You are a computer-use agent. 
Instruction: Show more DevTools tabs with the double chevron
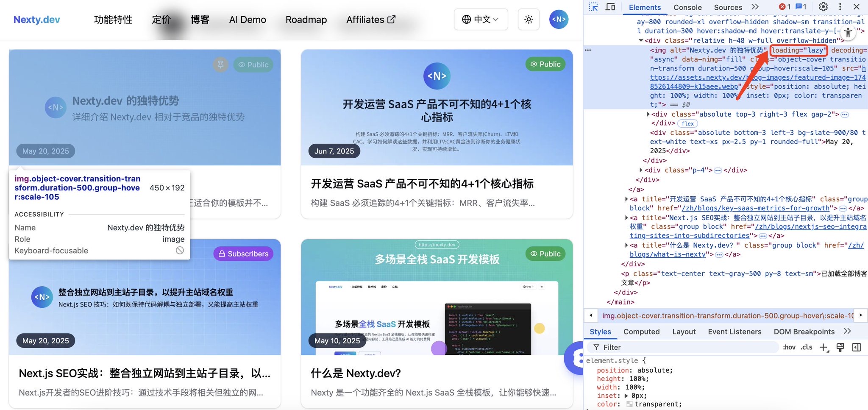point(755,7)
